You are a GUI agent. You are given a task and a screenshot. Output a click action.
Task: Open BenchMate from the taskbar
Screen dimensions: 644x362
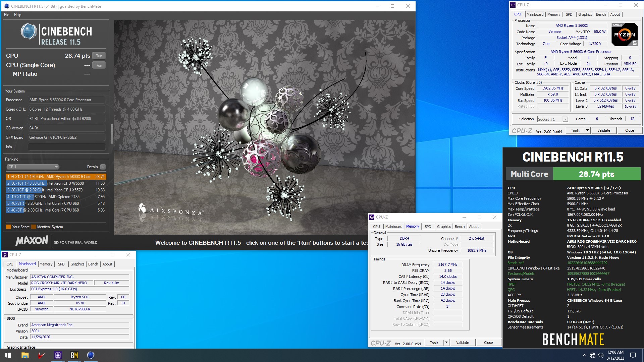(x=74, y=355)
